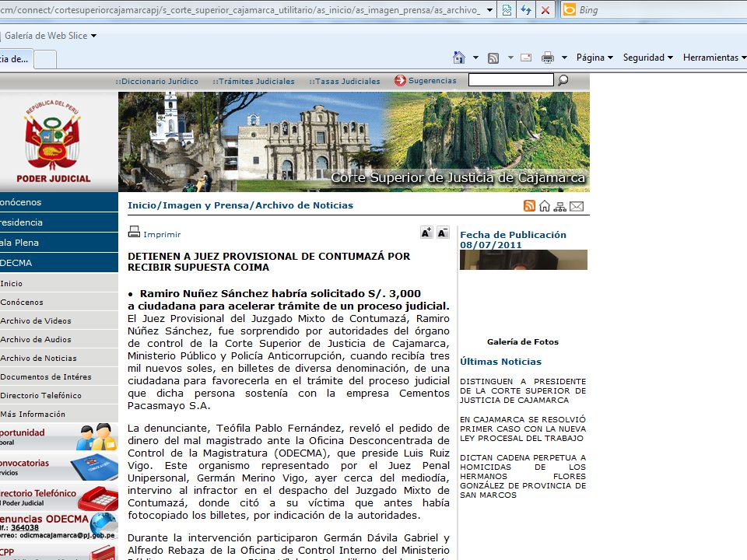Open news 'DISTINGUEN A PRESIDENTE DE LA CORTE'
Image resolution: width=747 pixels, height=560 pixels.
(x=523, y=391)
